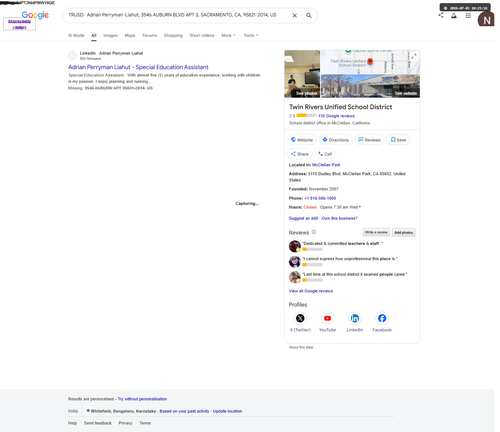This screenshot has height=432, width=500.
Task: Click the phone number +1 916-566-1600
Action: (320, 198)
